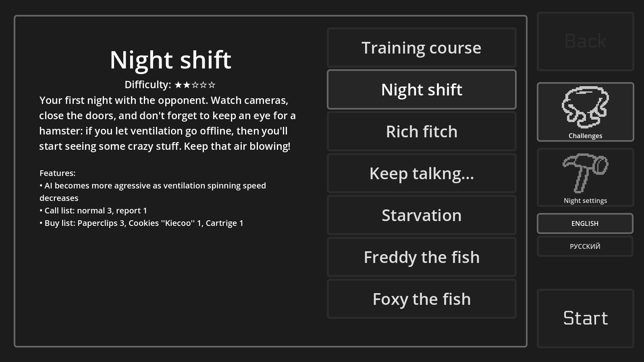Click the Back button

585,41
